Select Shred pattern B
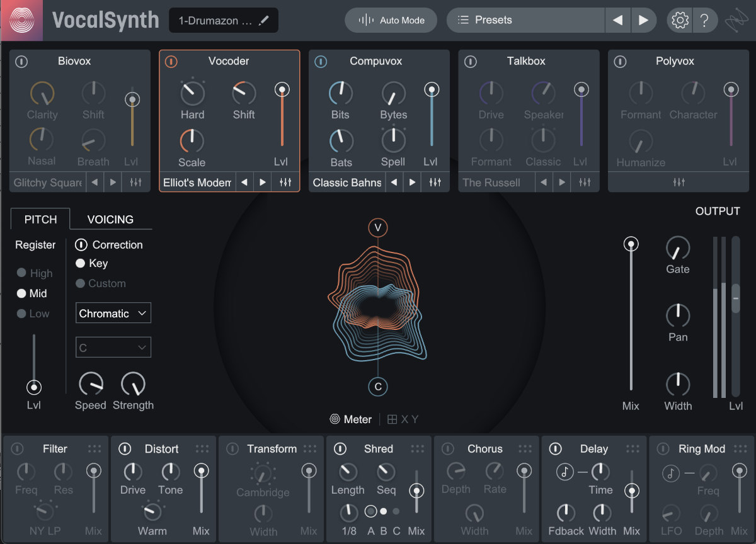This screenshot has height=544, width=756. [384, 511]
